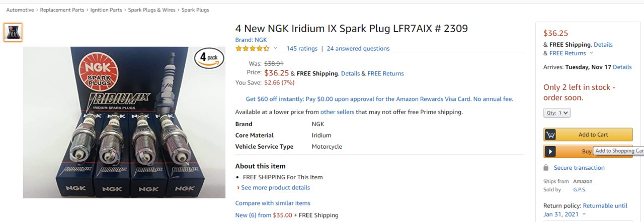Open seller G.P.S. link
The image size is (644, 222).
tap(580, 190)
